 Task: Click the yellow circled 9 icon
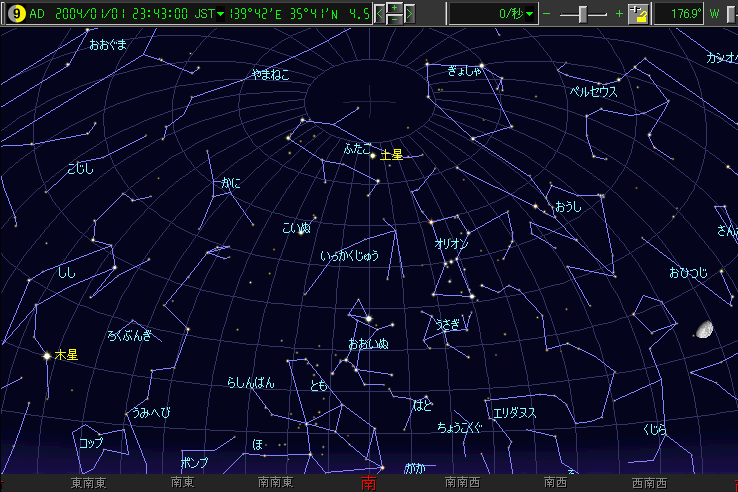(x=16, y=14)
